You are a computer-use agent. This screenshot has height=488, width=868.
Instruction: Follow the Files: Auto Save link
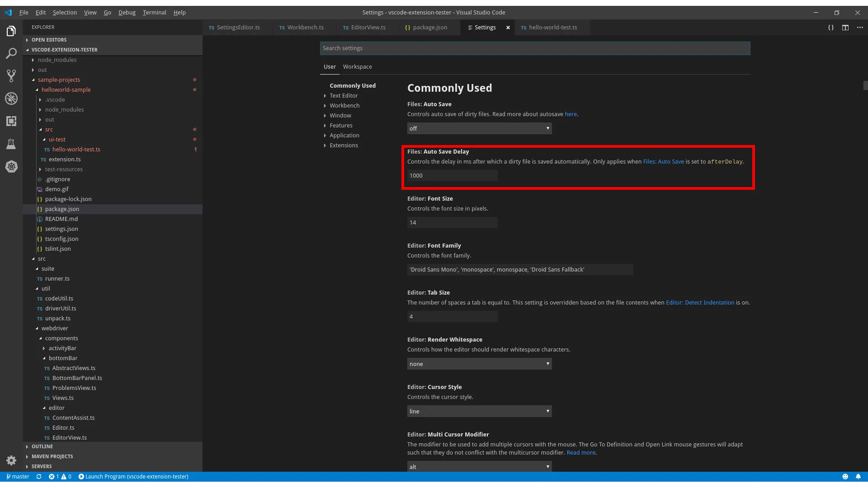pos(664,162)
